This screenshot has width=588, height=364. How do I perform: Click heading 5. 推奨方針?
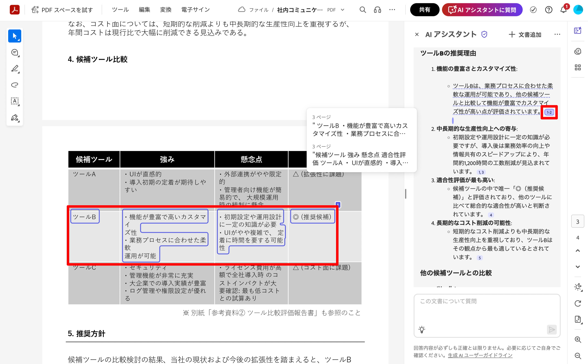pos(87,333)
